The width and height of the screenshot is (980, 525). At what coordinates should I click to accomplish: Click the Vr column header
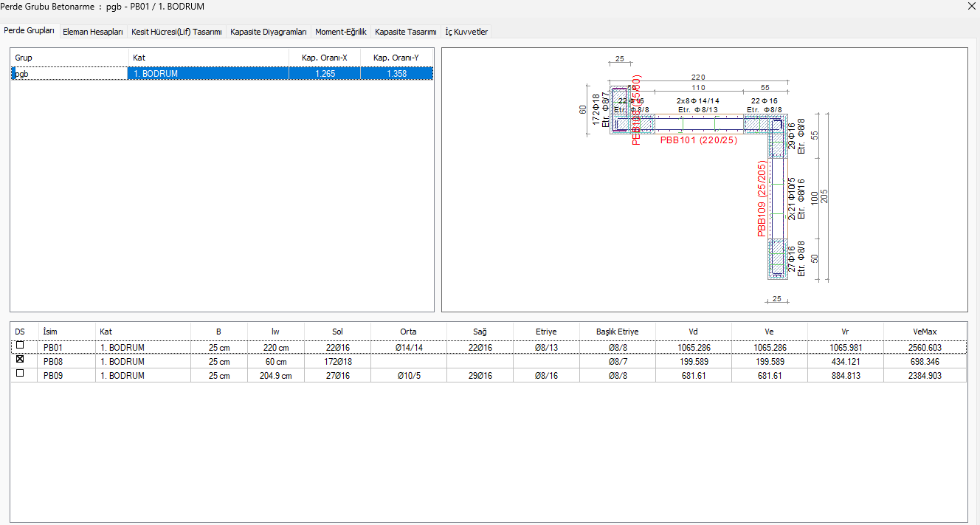point(846,332)
